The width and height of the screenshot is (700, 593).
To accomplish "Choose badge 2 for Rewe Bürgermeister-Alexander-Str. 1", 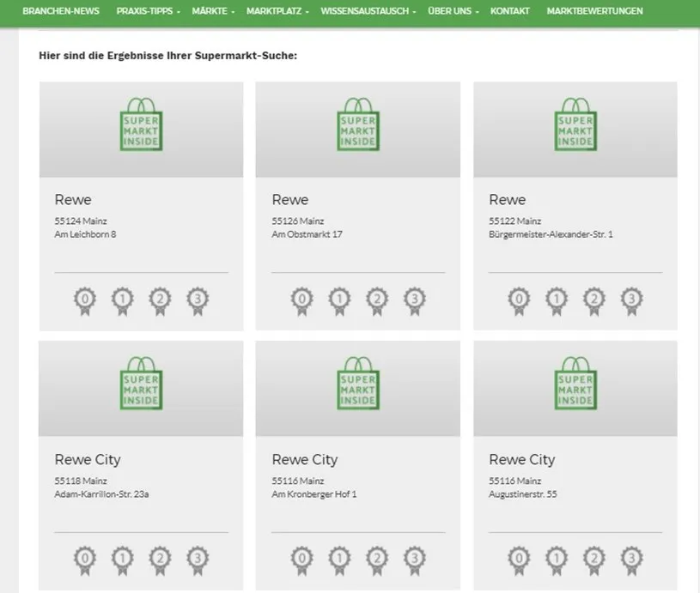I will [593, 301].
